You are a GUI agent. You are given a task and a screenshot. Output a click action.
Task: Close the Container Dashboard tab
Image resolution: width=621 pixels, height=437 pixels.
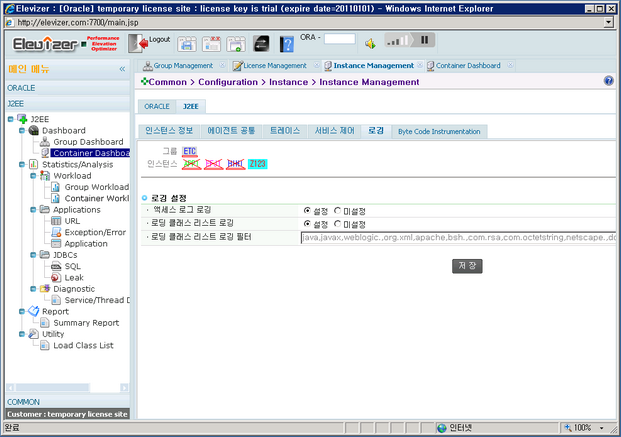pyautogui.click(x=511, y=65)
